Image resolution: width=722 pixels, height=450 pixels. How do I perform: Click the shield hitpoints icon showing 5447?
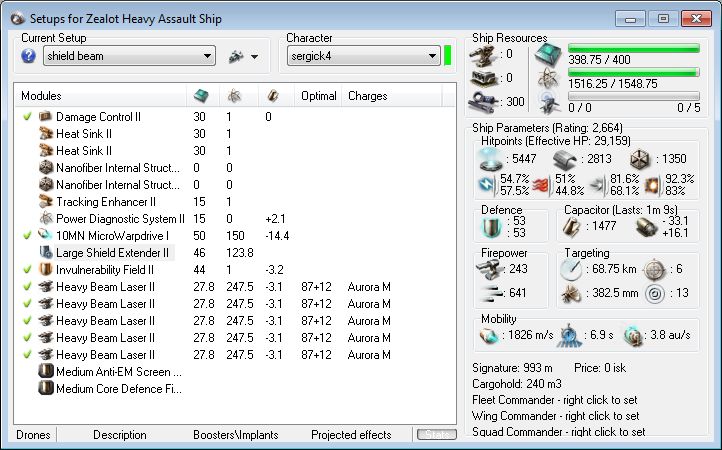(490, 159)
